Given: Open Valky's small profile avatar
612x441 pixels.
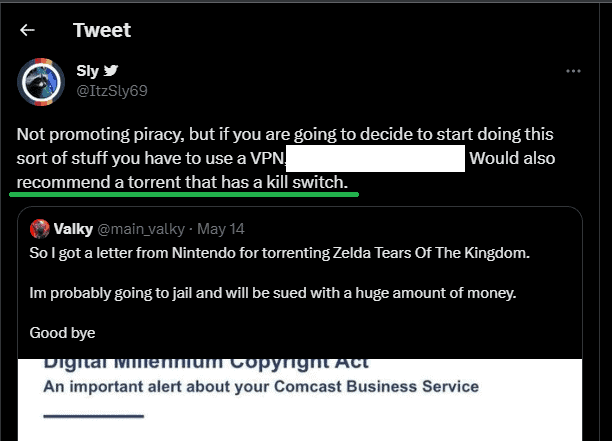Looking at the screenshot, I should tap(40, 228).
